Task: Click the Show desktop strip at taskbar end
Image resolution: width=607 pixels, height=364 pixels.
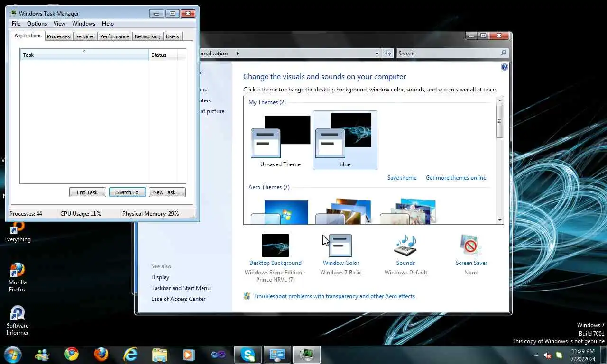Action: 604,355
